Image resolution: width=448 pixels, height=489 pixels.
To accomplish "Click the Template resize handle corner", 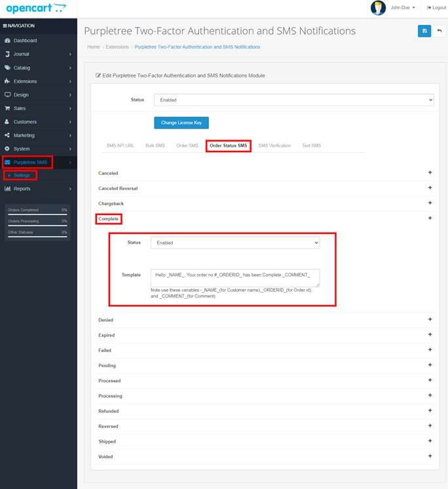I will 318,284.
